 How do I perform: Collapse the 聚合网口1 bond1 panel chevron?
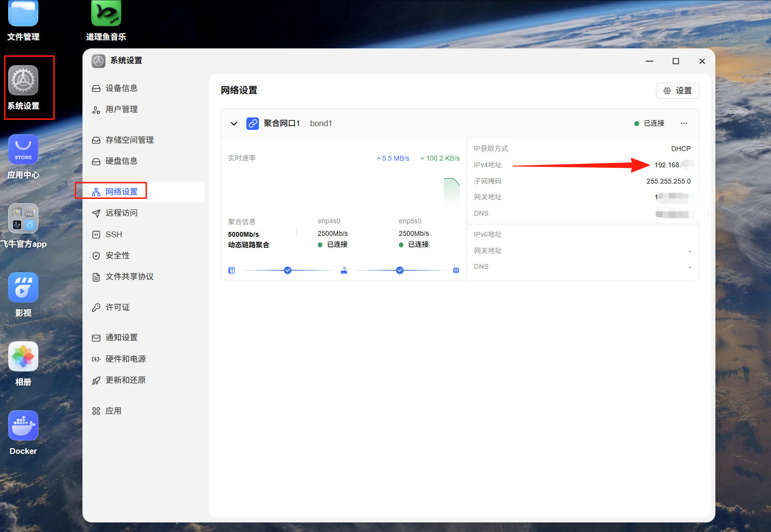(234, 124)
